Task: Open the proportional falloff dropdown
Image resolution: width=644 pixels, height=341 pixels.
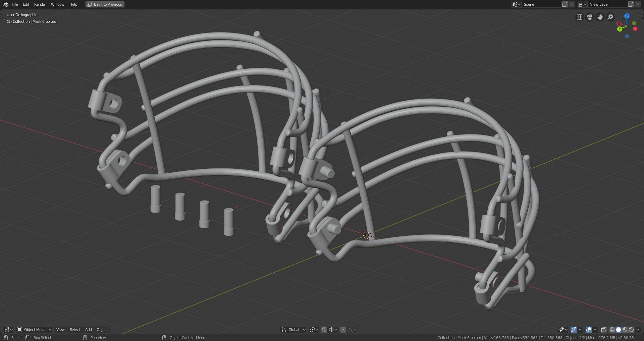Action: (352, 330)
